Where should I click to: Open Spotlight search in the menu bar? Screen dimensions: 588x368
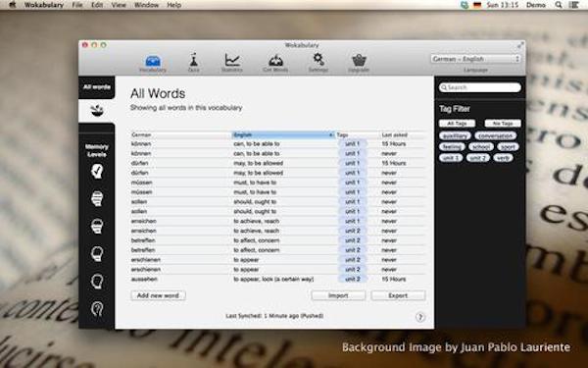(x=559, y=5)
